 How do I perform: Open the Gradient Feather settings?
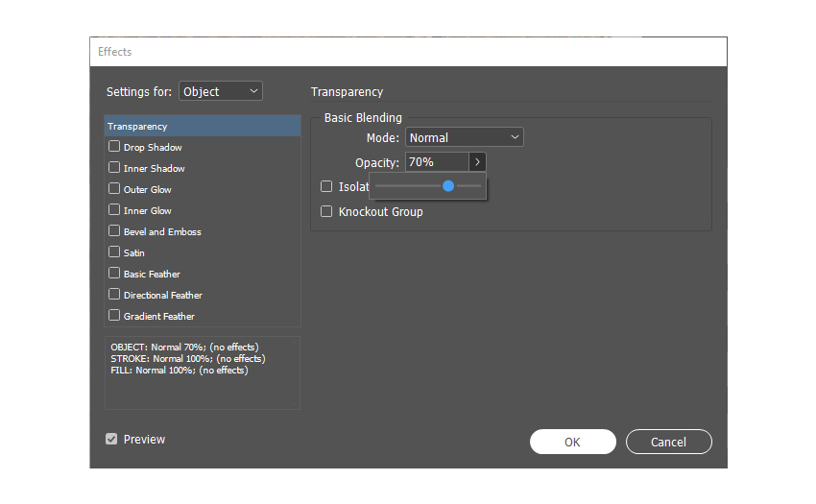(x=159, y=316)
